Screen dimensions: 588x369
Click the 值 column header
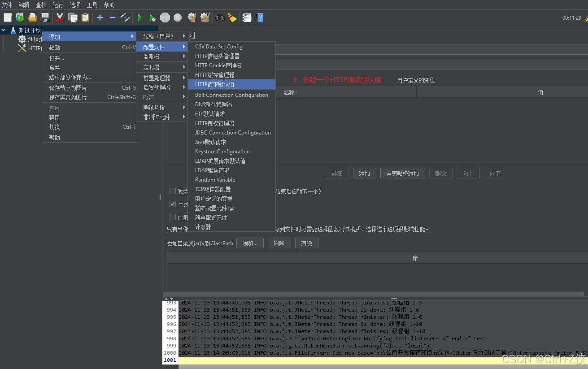pyautogui.click(x=502, y=92)
